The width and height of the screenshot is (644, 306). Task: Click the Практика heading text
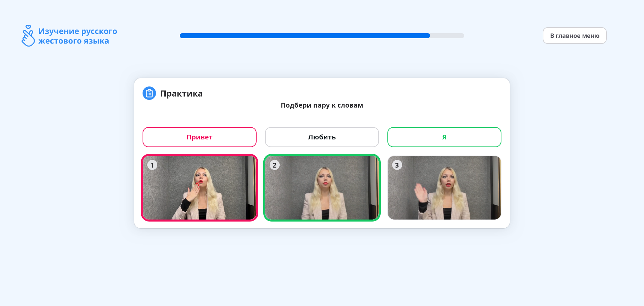[x=181, y=94]
